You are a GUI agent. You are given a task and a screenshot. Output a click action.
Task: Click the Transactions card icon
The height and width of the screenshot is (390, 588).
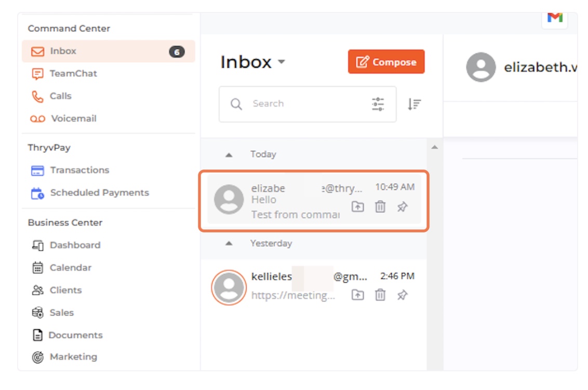(37, 171)
